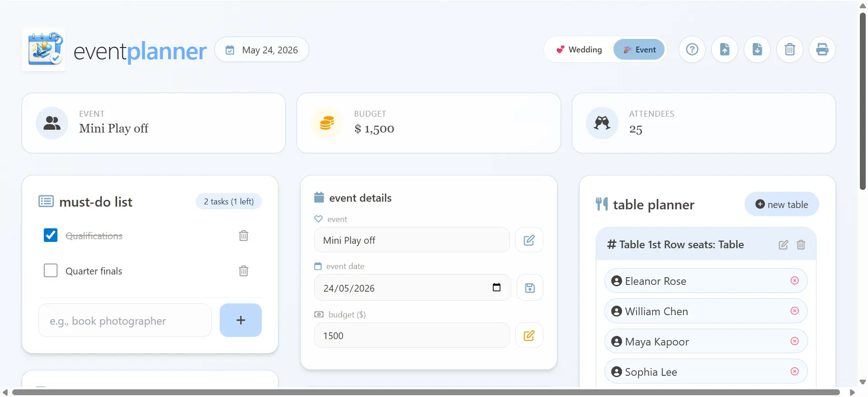Viewport: 868px width, 397px height.
Task: Click the plus add-task button
Action: [x=241, y=320]
